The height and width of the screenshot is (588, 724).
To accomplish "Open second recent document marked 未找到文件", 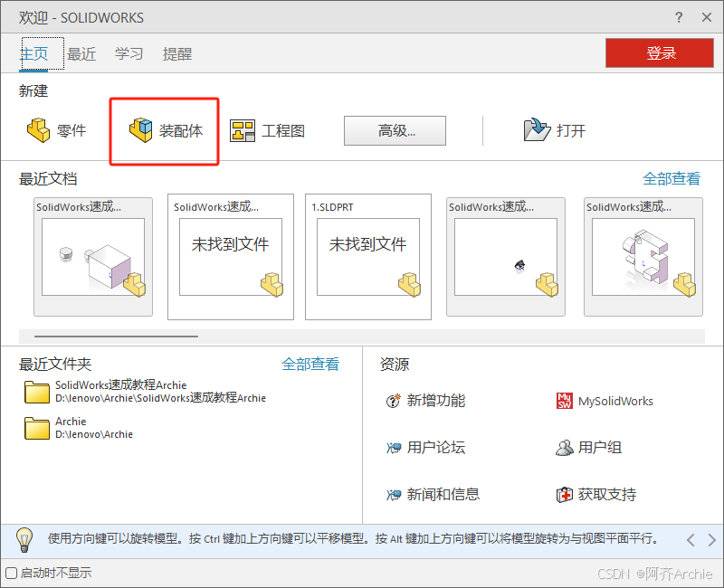I will click(x=231, y=257).
